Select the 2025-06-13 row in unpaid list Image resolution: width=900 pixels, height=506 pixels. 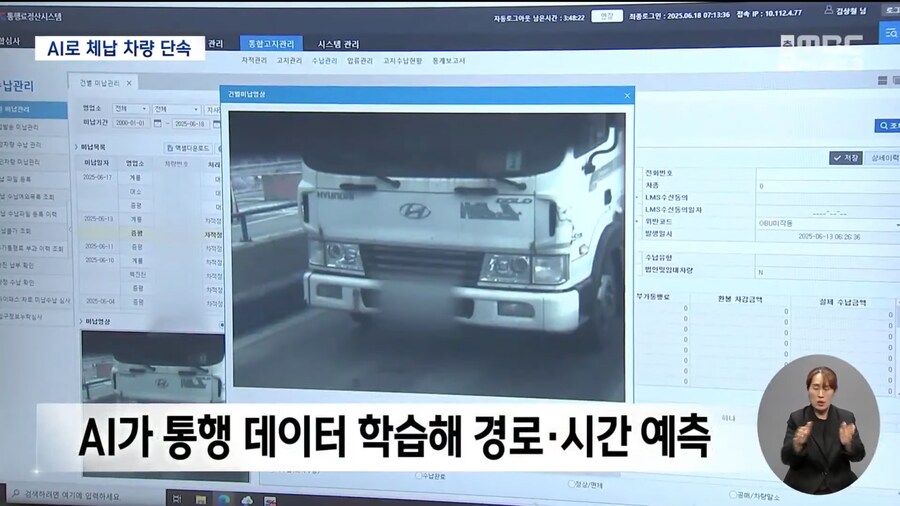coord(151,219)
